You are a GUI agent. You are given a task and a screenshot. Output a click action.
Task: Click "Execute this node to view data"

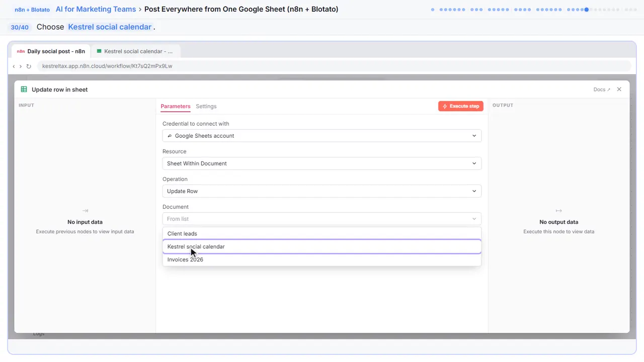point(558,232)
